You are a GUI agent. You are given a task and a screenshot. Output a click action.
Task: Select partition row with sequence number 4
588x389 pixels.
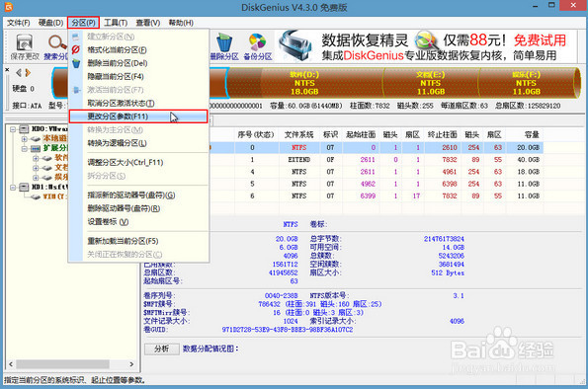click(377, 172)
